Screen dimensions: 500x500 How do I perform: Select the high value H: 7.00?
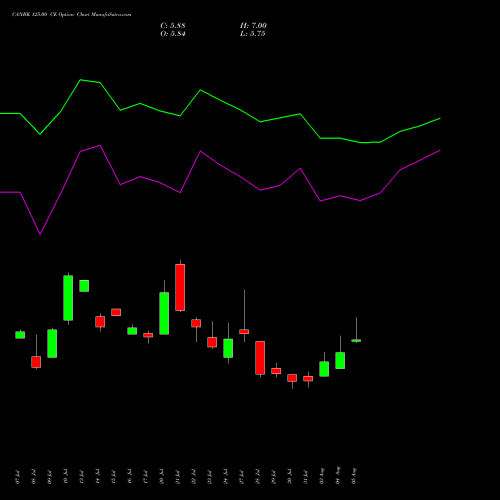coord(253,26)
